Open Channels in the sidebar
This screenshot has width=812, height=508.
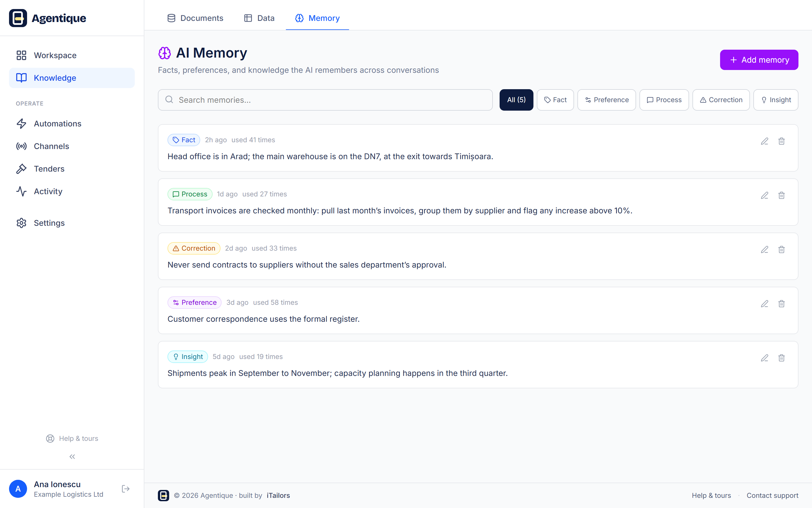72,146
